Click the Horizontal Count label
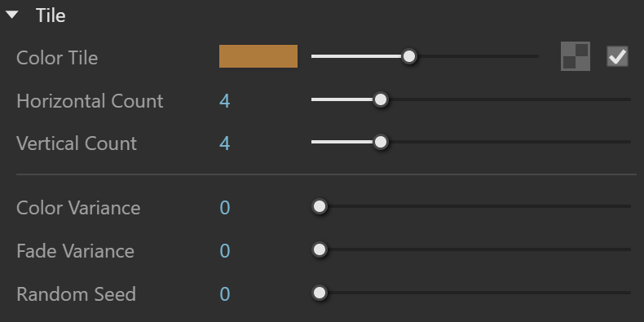Image resolution: width=644 pixels, height=322 pixels. pos(90,101)
